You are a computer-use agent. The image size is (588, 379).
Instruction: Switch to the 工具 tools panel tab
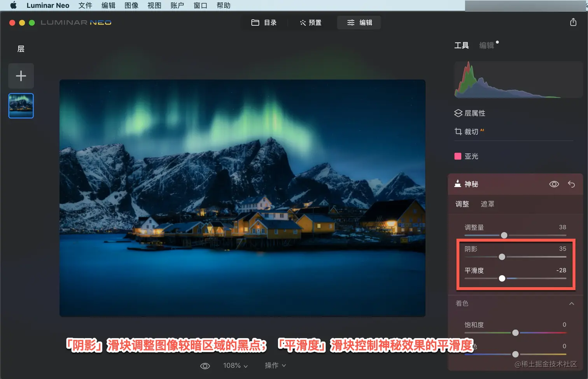462,45
